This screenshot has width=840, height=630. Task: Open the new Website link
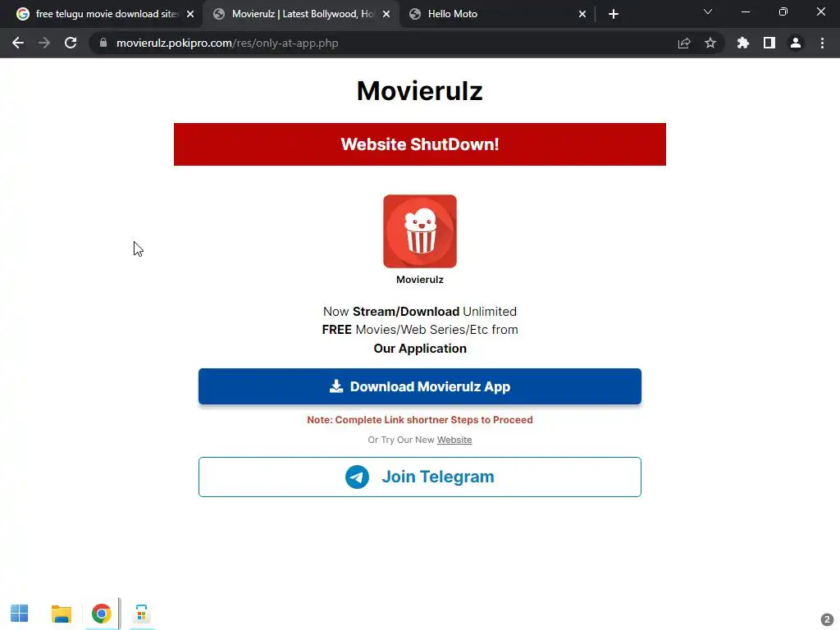coord(454,440)
